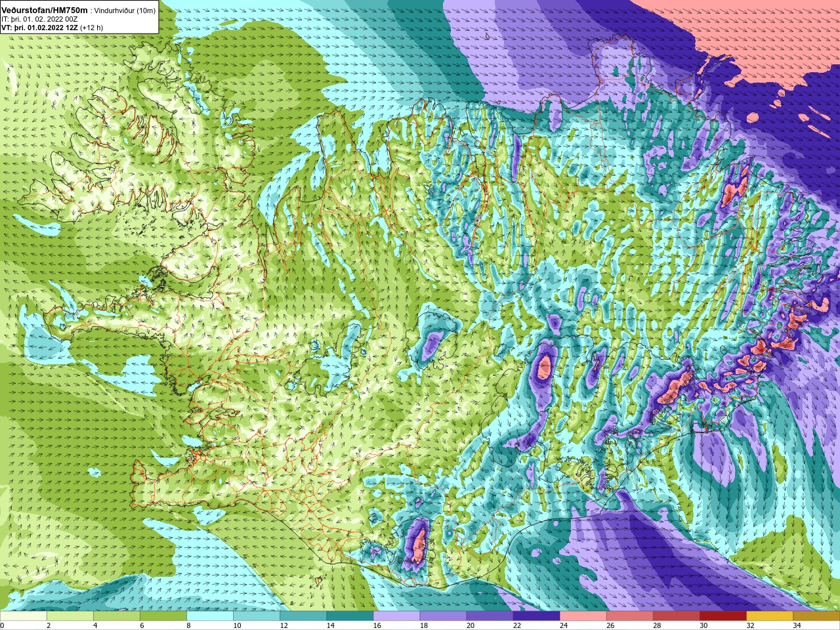Click the 30–32 m/s legend color swatch

click(723, 616)
